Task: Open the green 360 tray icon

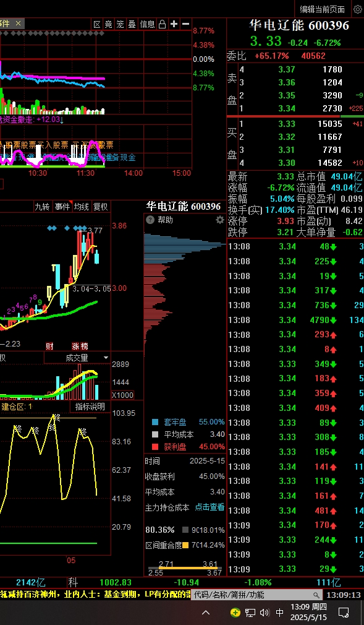Action: click(235, 612)
